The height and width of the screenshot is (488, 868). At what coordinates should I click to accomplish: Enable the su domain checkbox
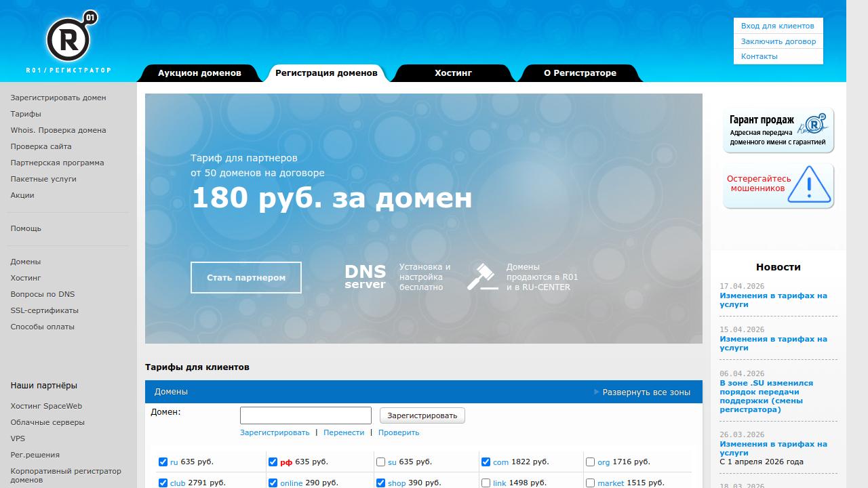[381, 462]
